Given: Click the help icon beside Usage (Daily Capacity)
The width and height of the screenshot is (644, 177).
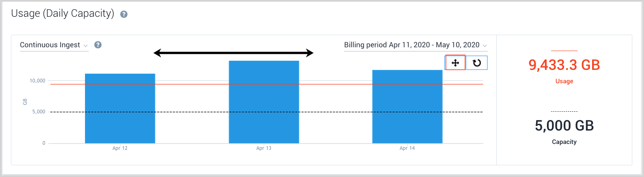Looking at the screenshot, I should pyautogui.click(x=124, y=14).
